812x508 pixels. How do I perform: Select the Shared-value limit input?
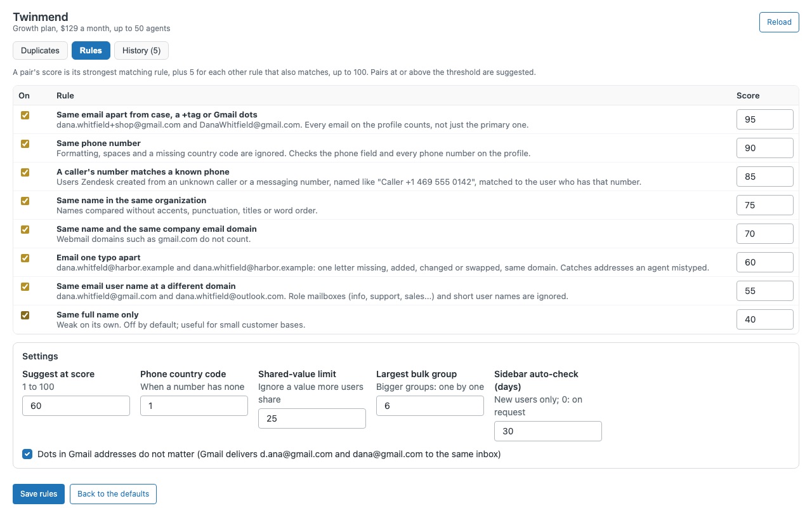tap(312, 418)
